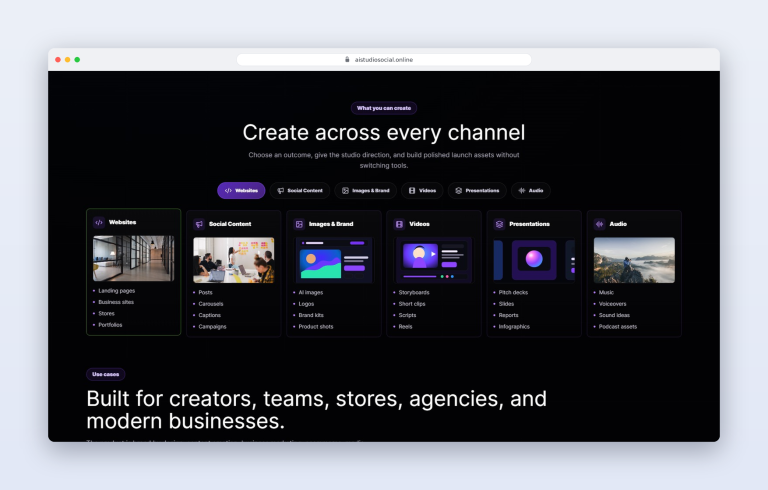
Task: Click the Presentations card title text
Action: [529, 224]
